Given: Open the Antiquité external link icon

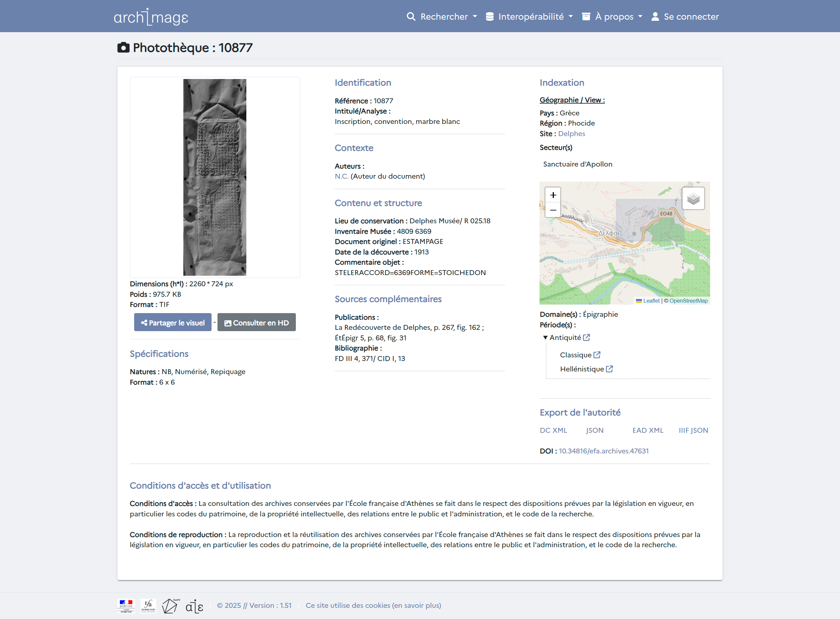Looking at the screenshot, I should 586,338.
